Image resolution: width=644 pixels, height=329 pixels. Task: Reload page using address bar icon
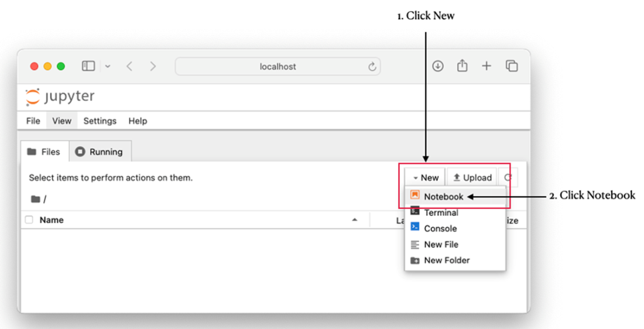[x=372, y=67]
